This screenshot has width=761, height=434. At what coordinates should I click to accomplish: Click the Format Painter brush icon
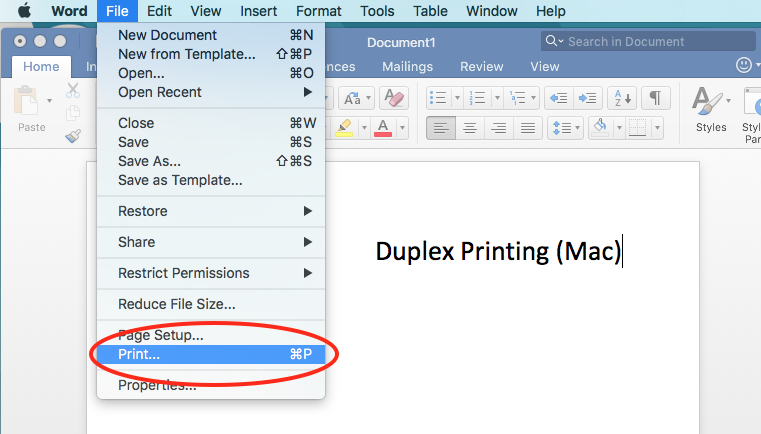pyautogui.click(x=73, y=135)
